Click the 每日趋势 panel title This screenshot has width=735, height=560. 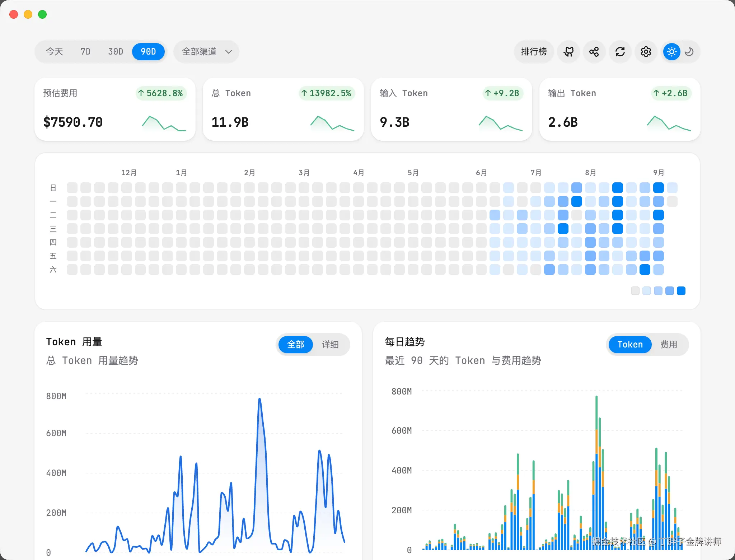click(x=405, y=342)
